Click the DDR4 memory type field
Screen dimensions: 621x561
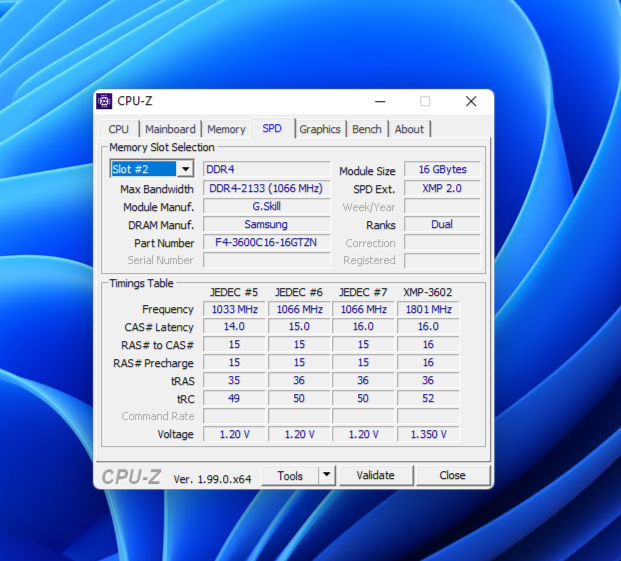tap(267, 169)
